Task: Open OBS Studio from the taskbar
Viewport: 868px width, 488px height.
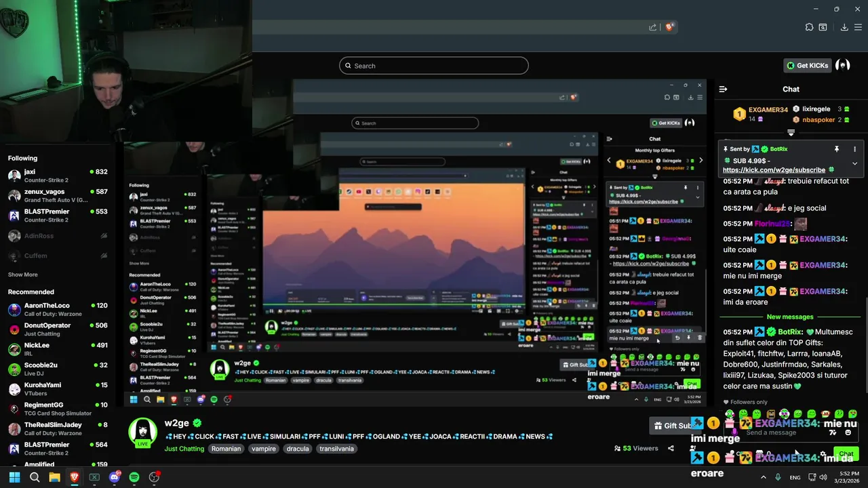Action: [x=155, y=477]
